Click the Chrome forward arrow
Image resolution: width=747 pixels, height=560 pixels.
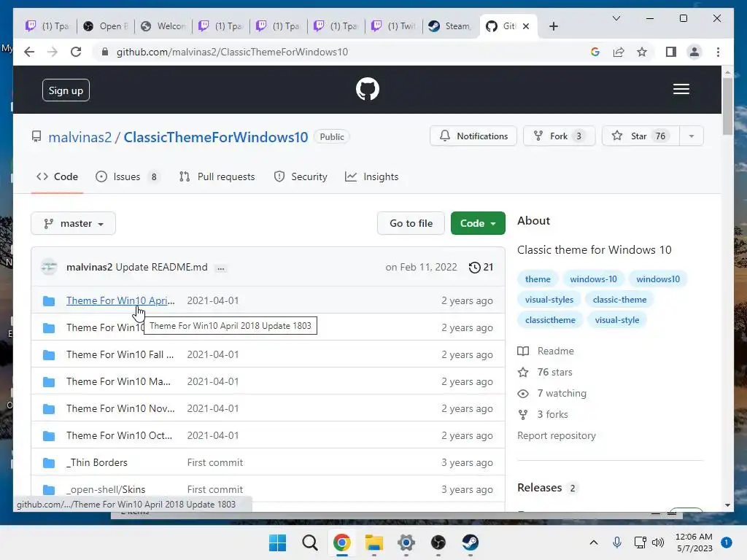52,52
